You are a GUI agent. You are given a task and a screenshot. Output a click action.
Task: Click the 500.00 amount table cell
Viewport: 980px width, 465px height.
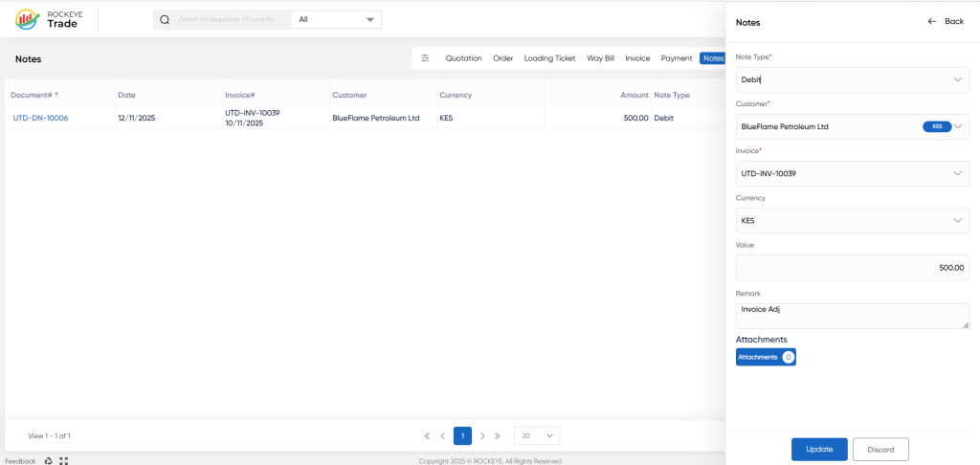pyautogui.click(x=636, y=118)
